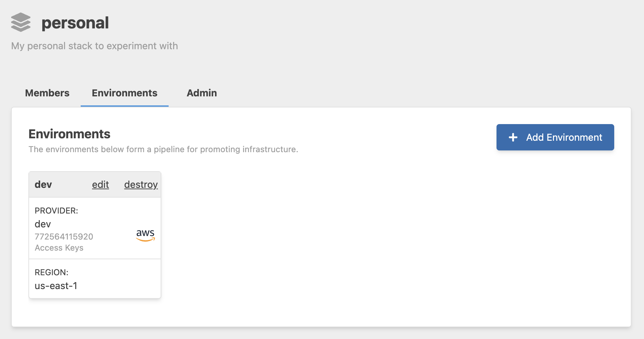Click the REGION label
Screen dimensions: 644x339
pos(52,272)
